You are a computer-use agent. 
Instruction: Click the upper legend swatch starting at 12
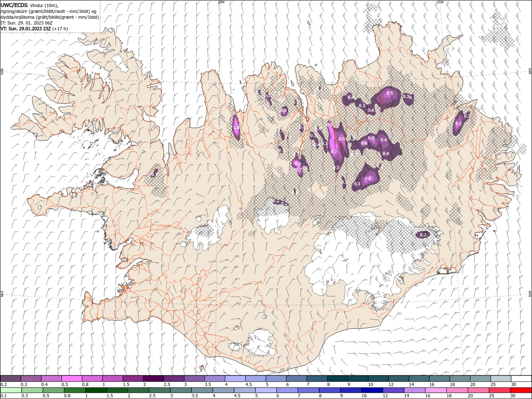(x=399, y=378)
